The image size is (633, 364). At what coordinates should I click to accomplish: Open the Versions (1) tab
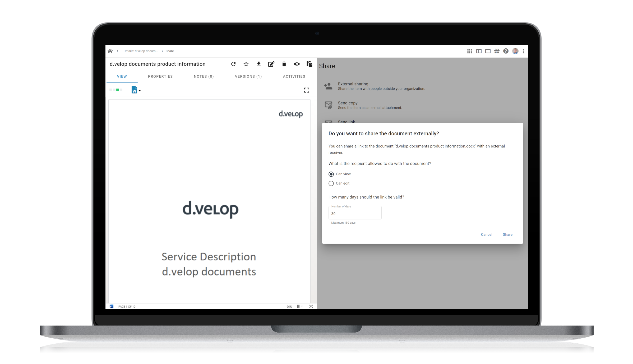248,76
